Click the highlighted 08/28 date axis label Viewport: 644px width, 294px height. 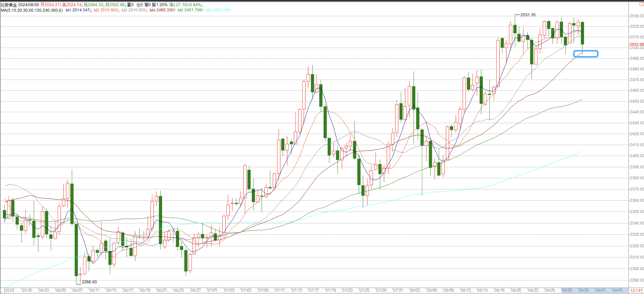pyautogui.click(x=567, y=290)
